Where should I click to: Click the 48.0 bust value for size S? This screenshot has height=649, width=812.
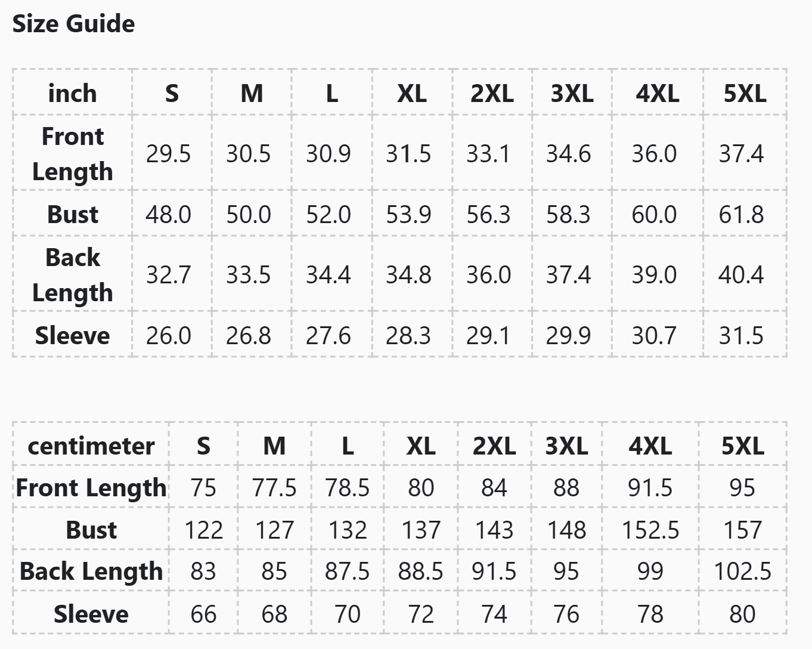click(x=168, y=214)
